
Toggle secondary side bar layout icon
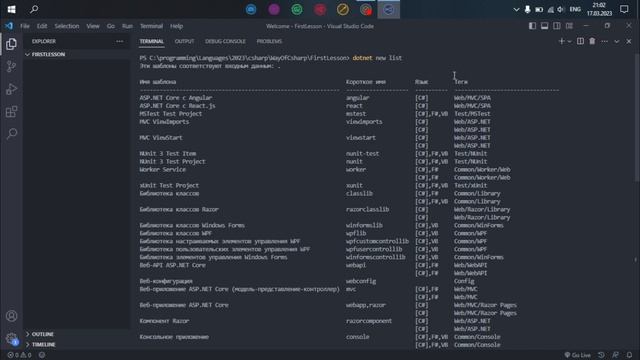[557, 26]
